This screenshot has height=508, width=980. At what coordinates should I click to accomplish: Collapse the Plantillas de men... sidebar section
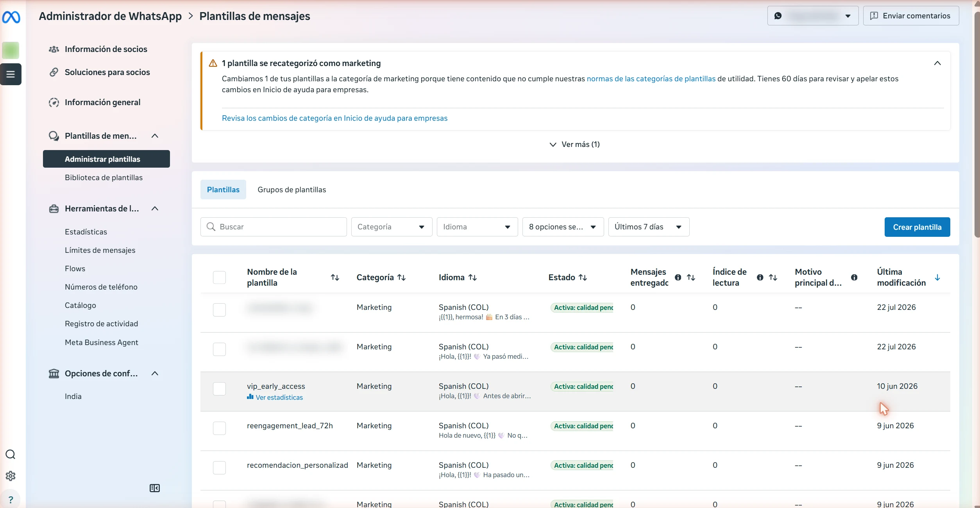point(155,136)
